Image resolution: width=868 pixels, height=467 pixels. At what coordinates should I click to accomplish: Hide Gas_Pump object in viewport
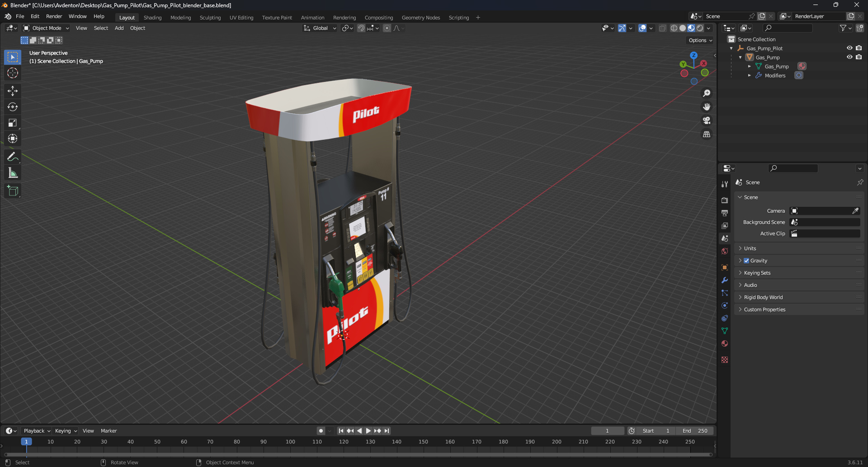tap(849, 57)
